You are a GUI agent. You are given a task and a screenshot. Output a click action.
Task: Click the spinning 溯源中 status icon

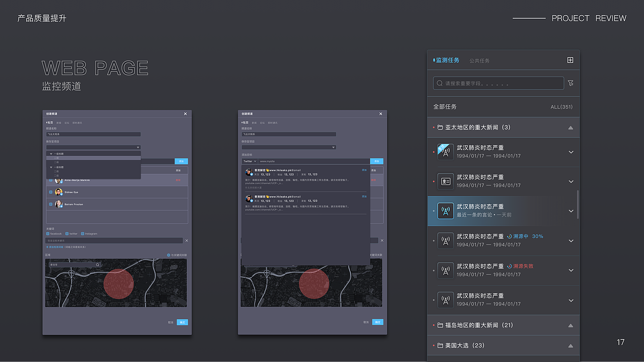pos(509,236)
